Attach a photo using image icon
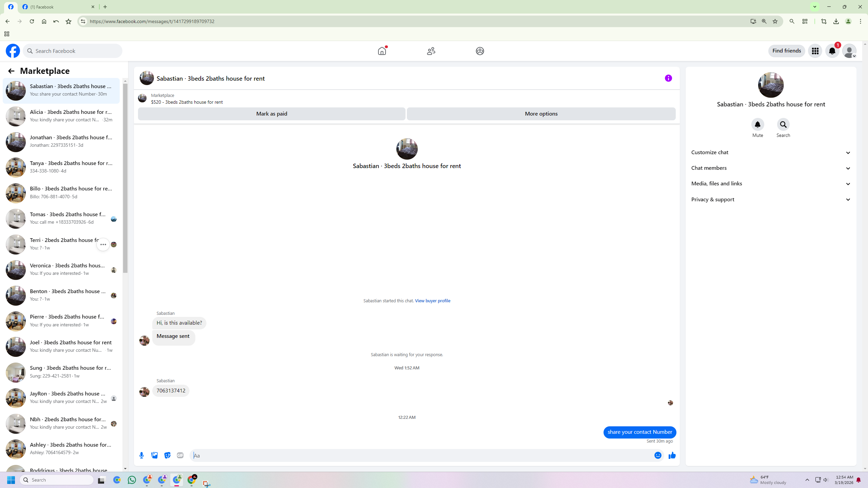This screenshot has width=868, height=488. tap(154, 455)
